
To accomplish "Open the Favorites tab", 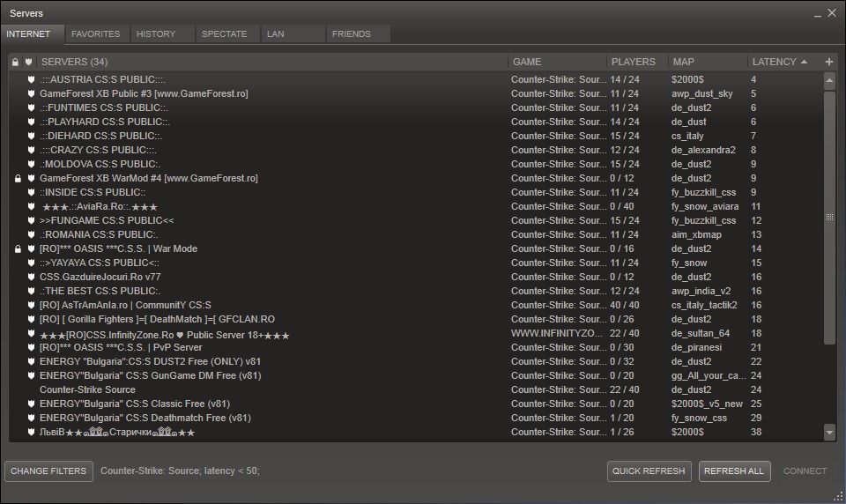I will click(97, 34).
